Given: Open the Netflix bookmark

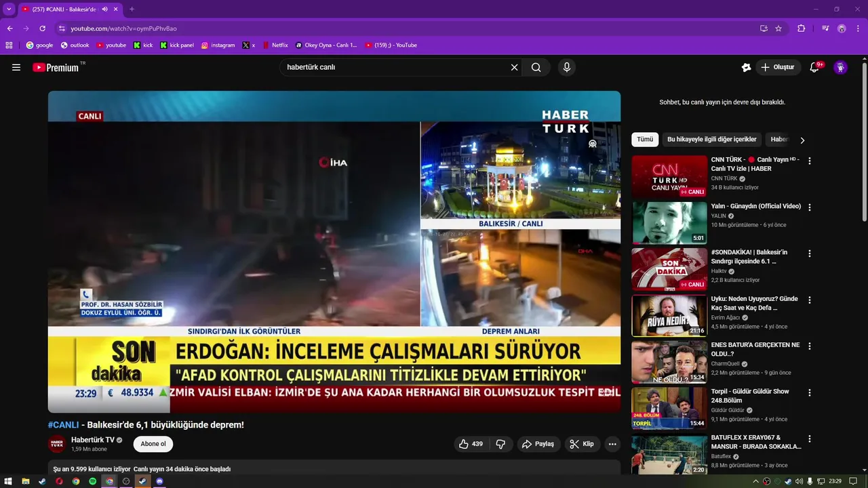Looking at the screenshot, I should pyautogui.click(x=275, y=45).
